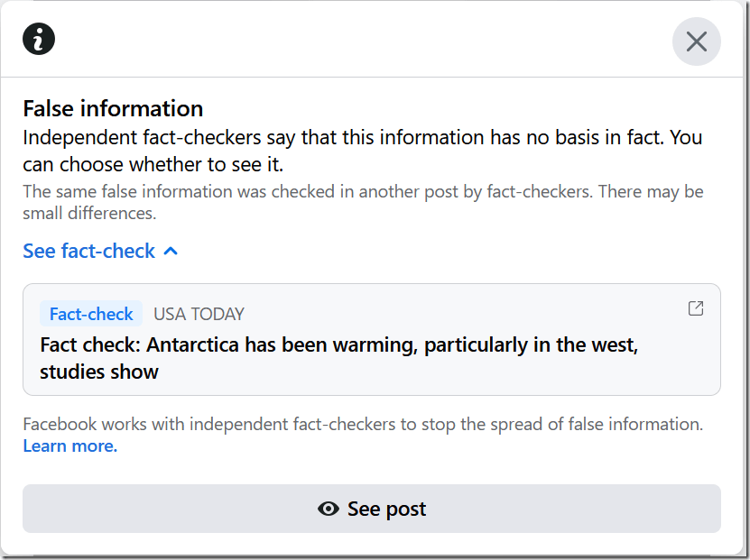Click the "small differences." text
Screen dimensions: 750x560
[x=89, y=214]
